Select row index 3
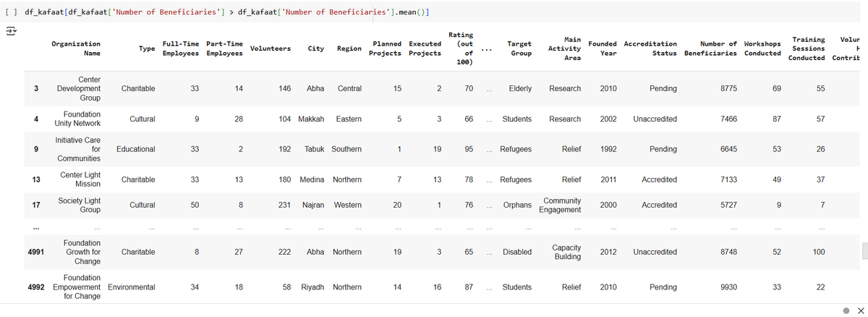The height and width of the screenshot is (317, 868). [36, 88]
